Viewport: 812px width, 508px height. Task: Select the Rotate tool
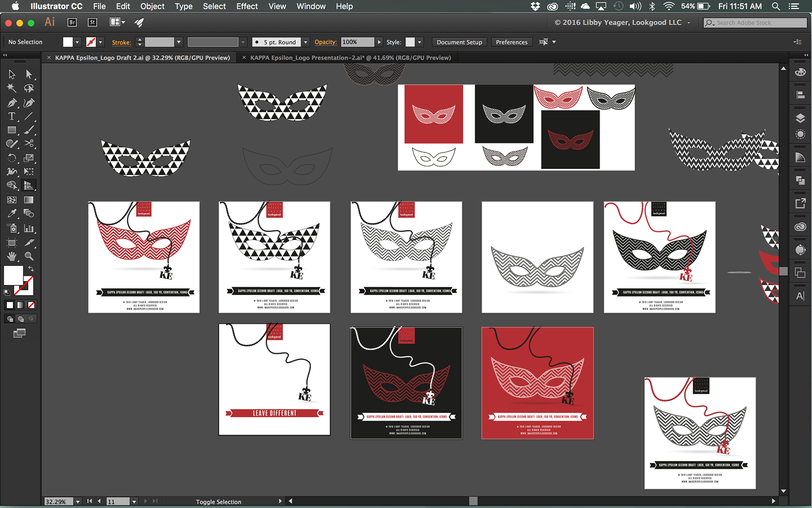pyautogui.click(x=12, y=158)
